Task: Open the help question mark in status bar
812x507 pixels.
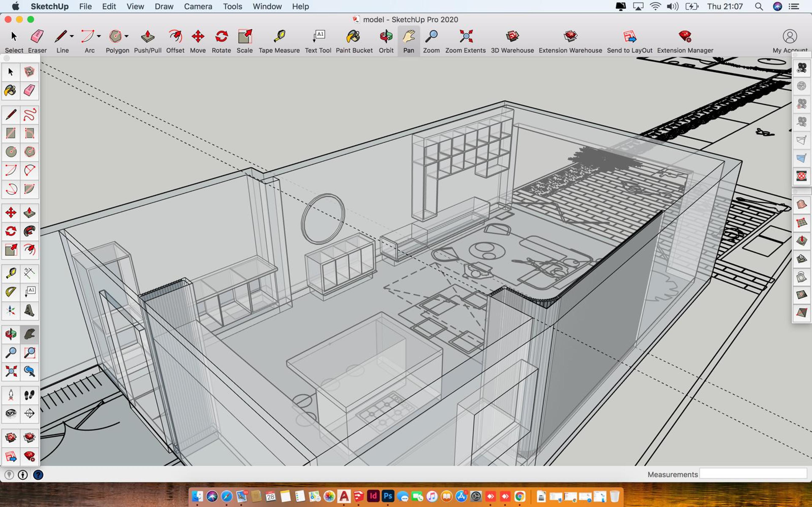Action: click(38, 475)
